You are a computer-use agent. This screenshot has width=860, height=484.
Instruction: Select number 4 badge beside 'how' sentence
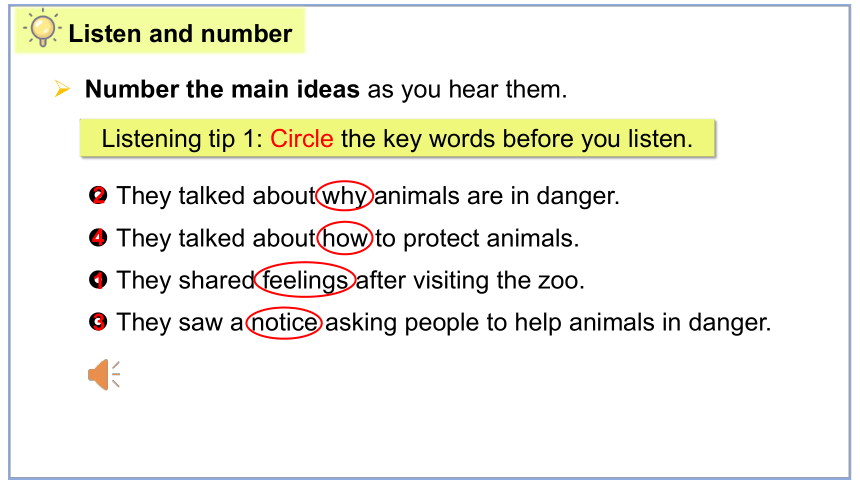click(x=98, y=238)
